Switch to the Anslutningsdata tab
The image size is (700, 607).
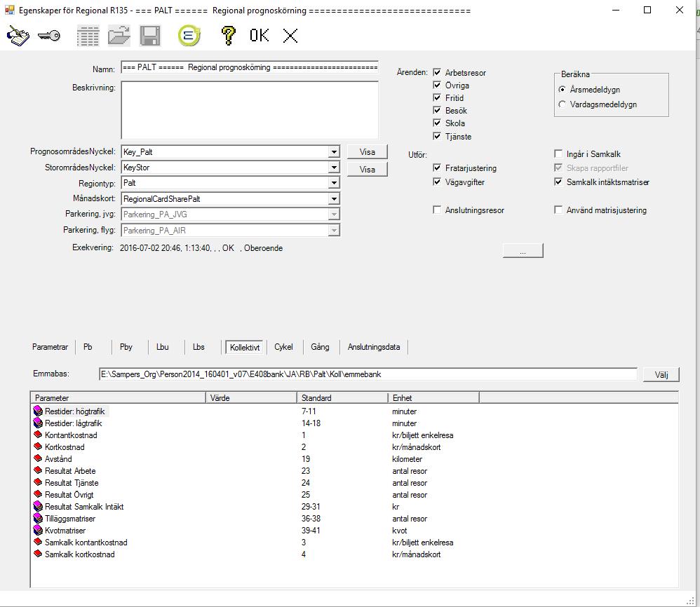click(x=374, y=347)
